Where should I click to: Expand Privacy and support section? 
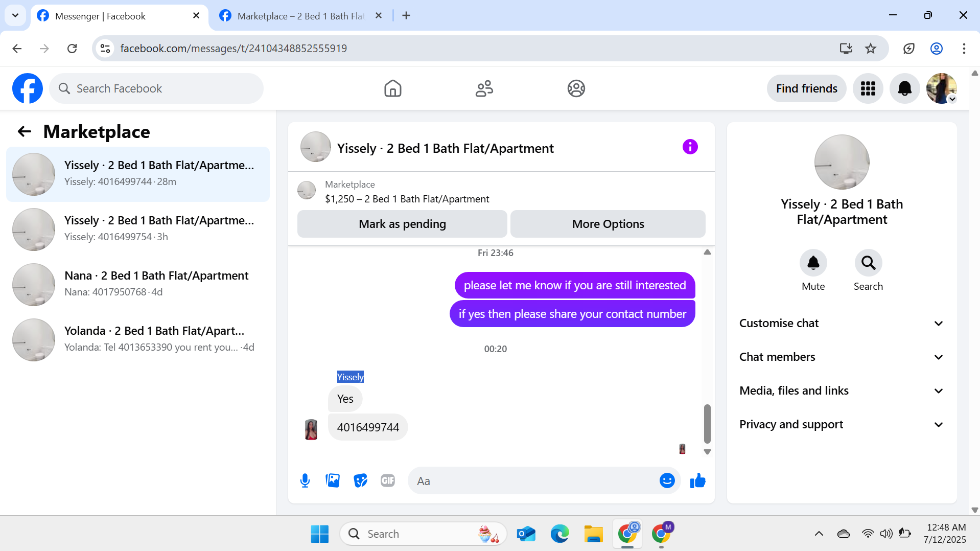842,424
